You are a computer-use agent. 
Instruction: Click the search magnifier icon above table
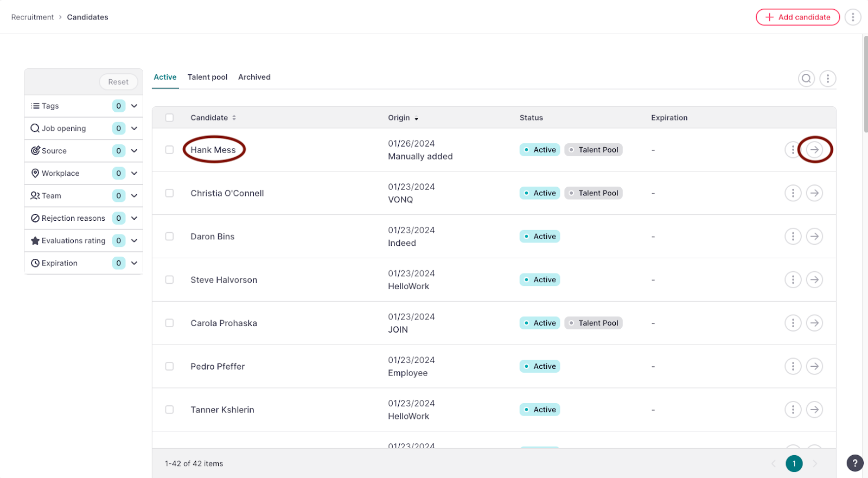[x=806, y=79]
